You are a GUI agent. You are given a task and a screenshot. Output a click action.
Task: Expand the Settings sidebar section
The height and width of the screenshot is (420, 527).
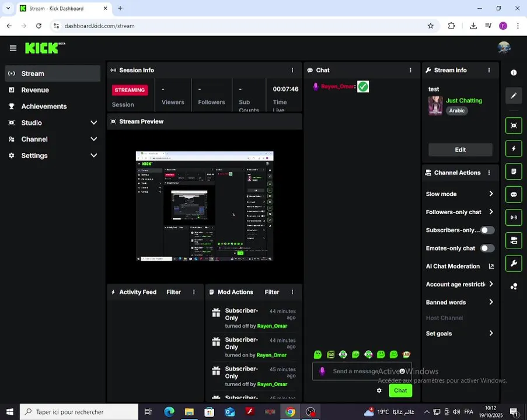tap(53, 156)
